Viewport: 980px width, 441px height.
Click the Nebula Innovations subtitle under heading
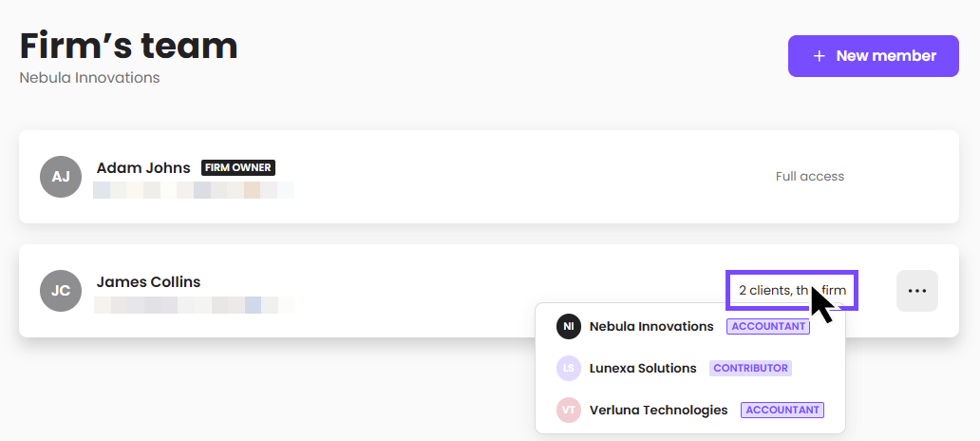pyautogui.click(x=90, y=78)
